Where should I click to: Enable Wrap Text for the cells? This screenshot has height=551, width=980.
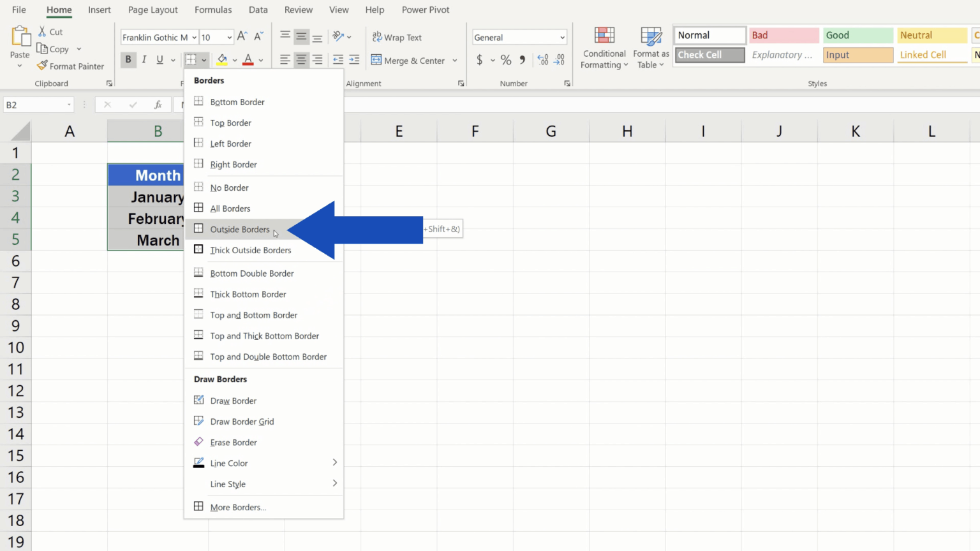(x=396, y=37)
